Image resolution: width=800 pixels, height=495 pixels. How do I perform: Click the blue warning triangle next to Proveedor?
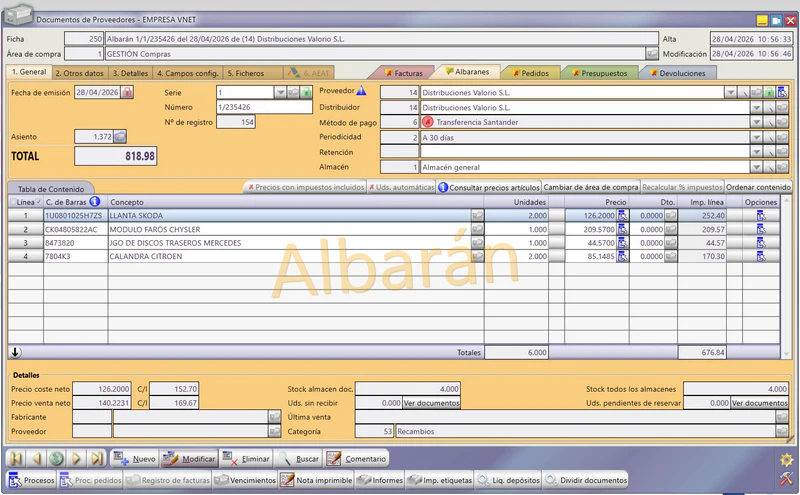(361, 90)
